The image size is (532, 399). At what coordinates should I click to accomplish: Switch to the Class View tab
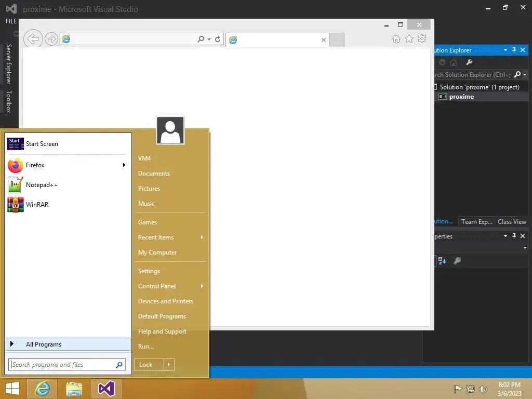pyautogui.click(x=512, y=221)
